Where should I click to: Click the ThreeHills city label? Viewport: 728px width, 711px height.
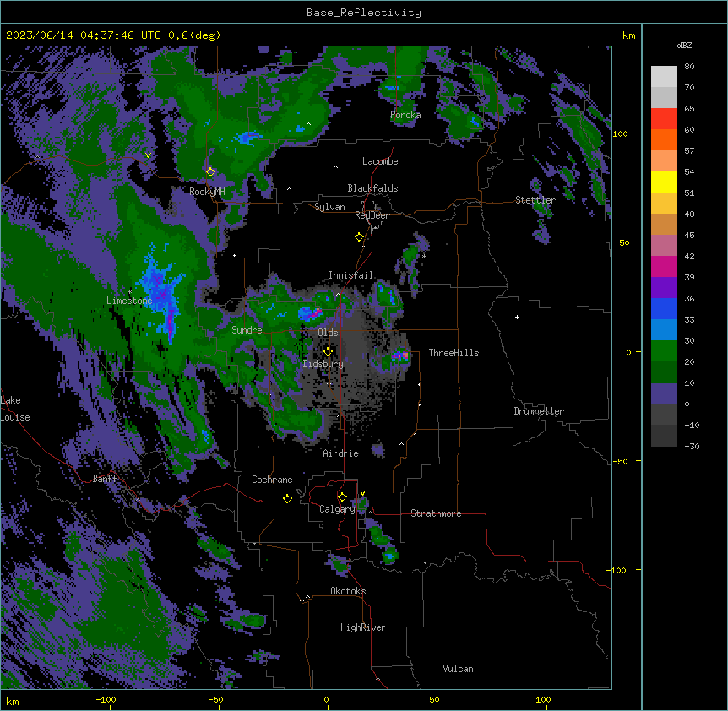[x=454, y=353]
